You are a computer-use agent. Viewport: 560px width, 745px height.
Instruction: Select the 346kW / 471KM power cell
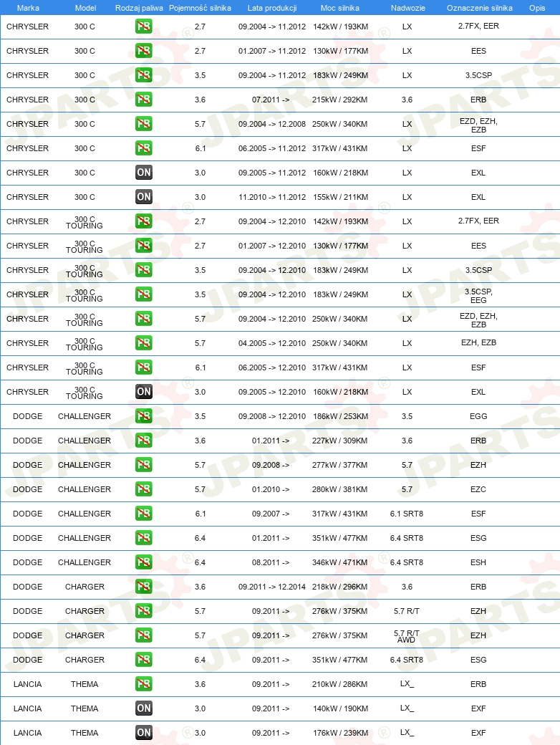[339, 562]
